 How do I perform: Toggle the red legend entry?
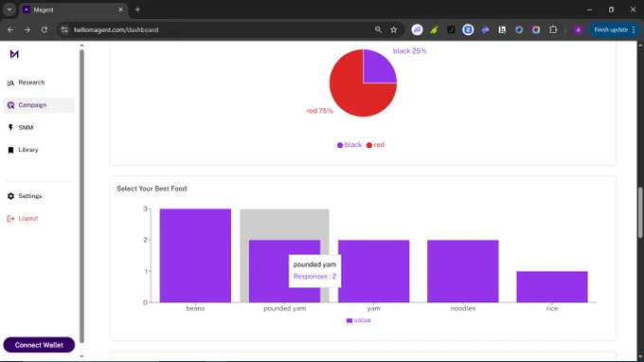(x=375, y=145)
